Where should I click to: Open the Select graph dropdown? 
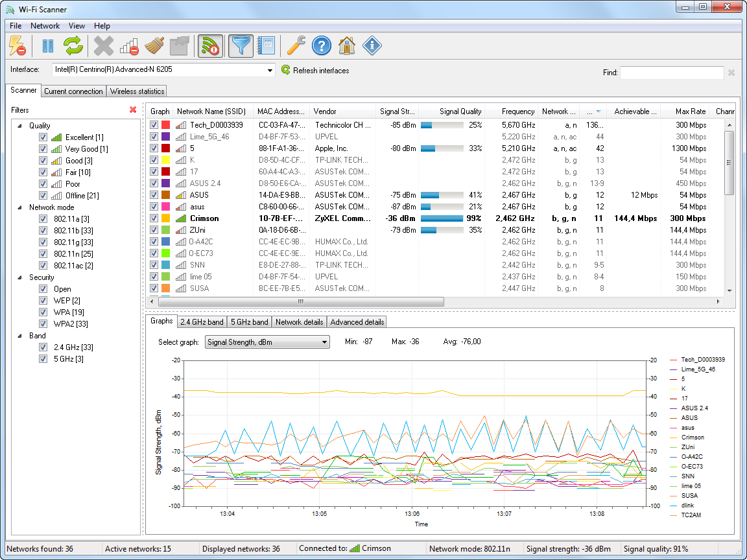point(324,342)
